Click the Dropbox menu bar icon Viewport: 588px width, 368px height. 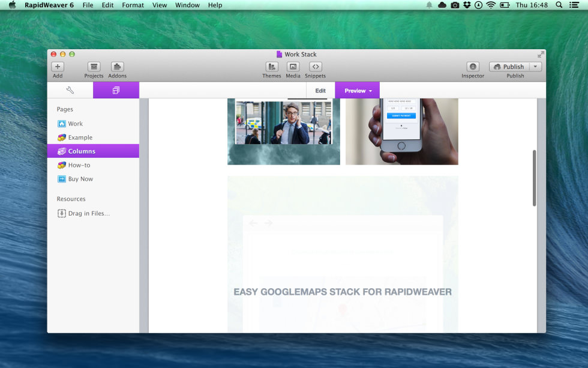pyautogui.click(x=467, y=5)
